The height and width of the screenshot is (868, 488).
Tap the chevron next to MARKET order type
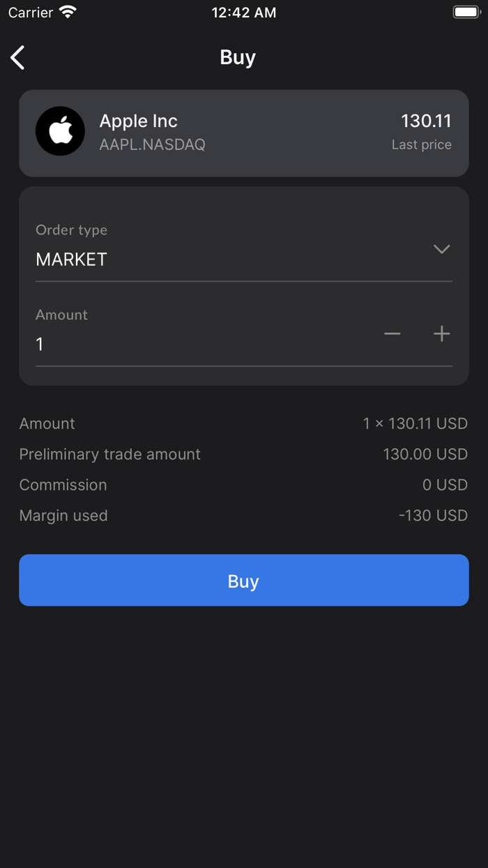coord(441,249)
